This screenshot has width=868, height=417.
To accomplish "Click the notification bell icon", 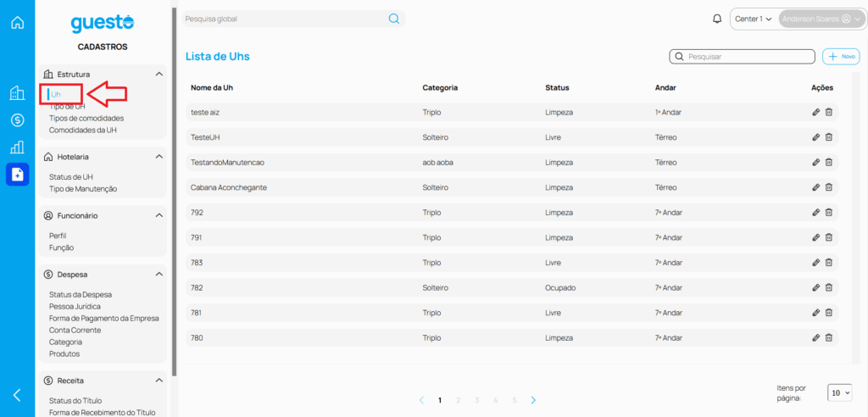I will click(717, 19).
